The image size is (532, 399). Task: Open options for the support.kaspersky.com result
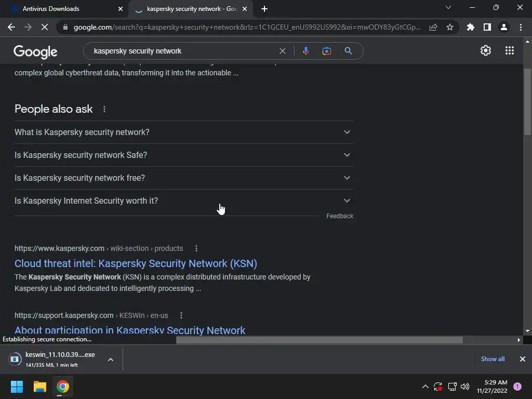click(x=181, y=315)
